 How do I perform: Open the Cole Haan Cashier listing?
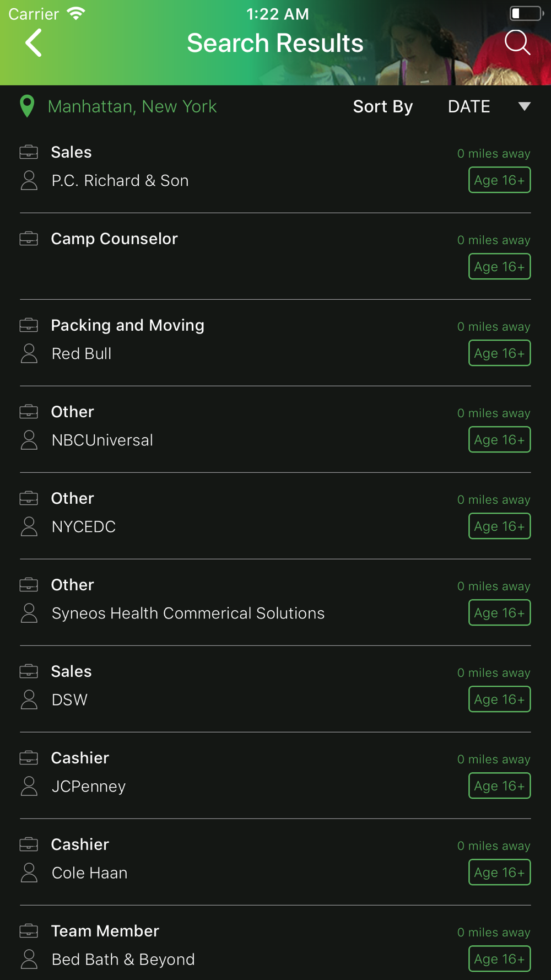click(275, 862)
